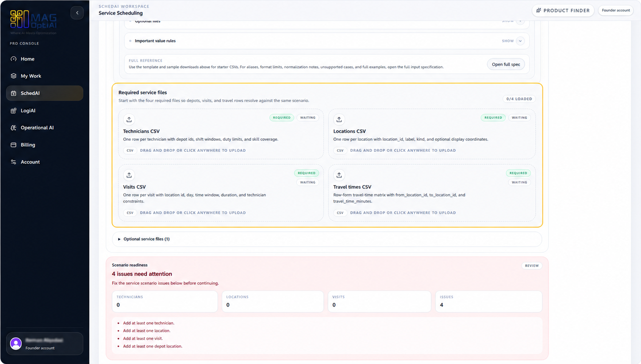
Task: Go to My Work section
Action: 44,76
